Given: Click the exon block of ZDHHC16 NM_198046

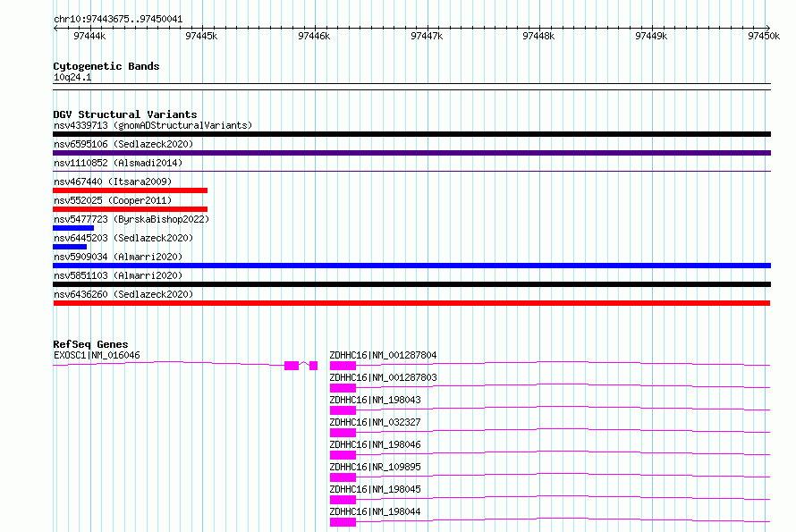Looking at the screenshot, I should click(343, 455).
